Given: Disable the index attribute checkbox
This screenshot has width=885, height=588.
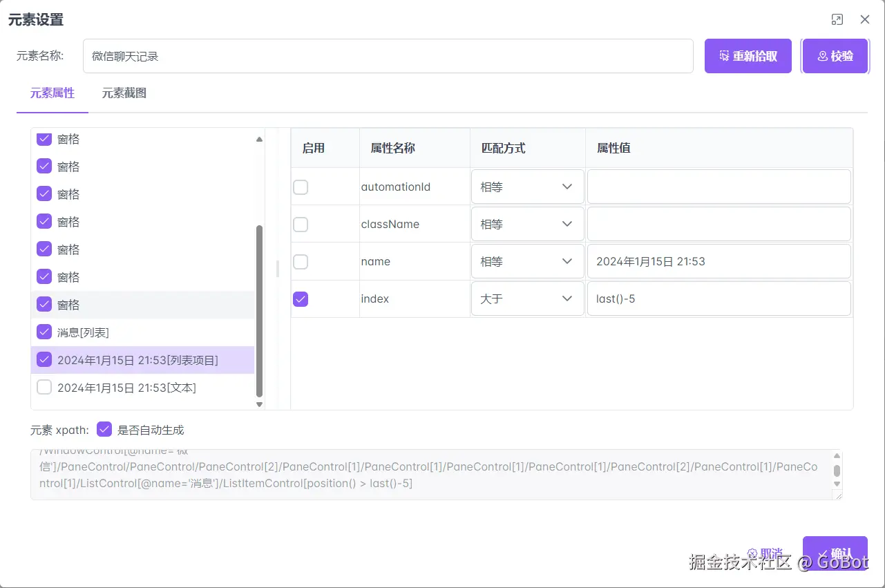Looking at the screenshot, I should tap(301, 298).
